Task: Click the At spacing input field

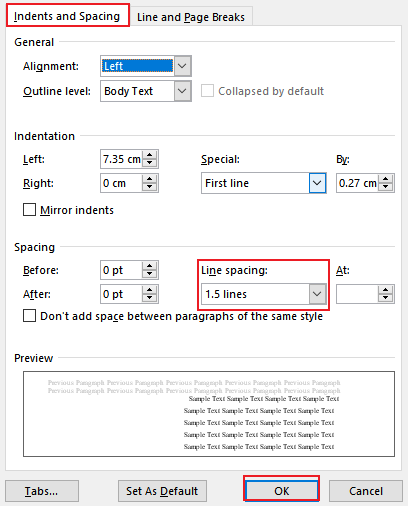Action: click(x=357, y=294)
